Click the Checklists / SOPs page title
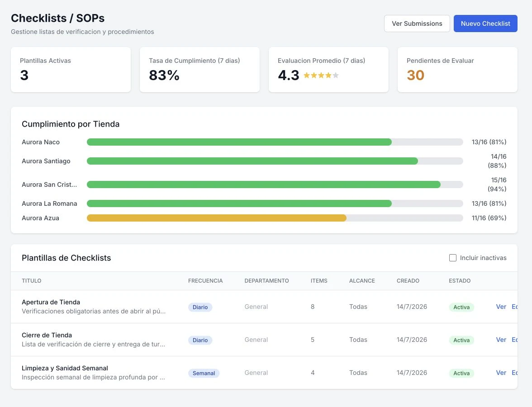 [x=58, y=18]
